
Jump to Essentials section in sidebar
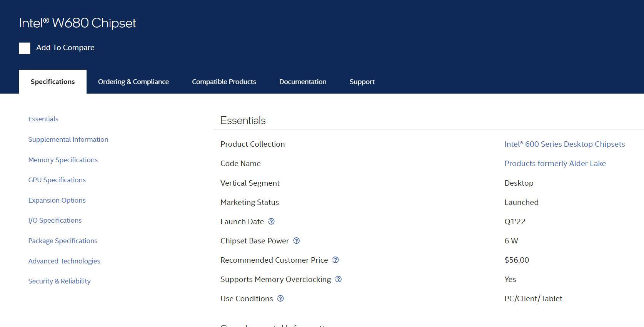point(43,119)
